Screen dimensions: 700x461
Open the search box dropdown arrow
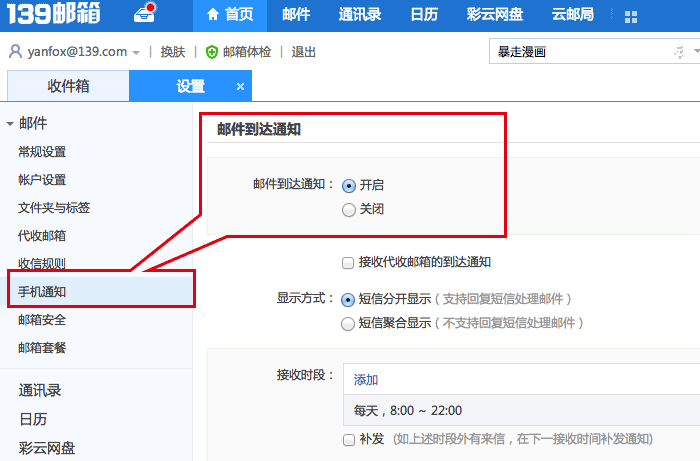click(x=681, y=52)
